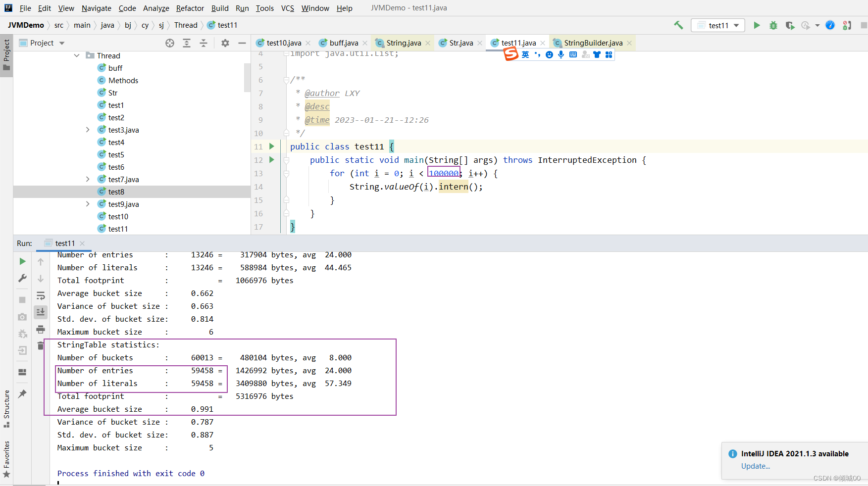
Task: Click the blue help question mark icon
Action: click(830, 25)
